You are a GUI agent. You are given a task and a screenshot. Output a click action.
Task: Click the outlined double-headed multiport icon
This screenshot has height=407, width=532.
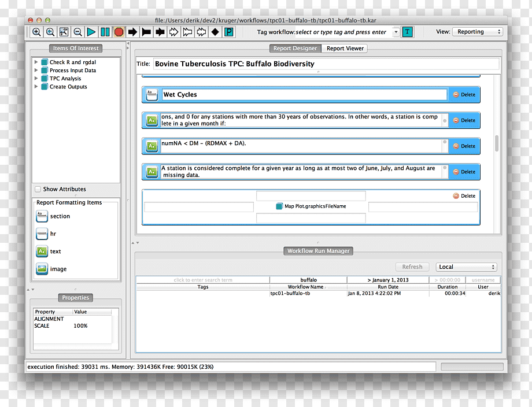(x=201, y=32)
